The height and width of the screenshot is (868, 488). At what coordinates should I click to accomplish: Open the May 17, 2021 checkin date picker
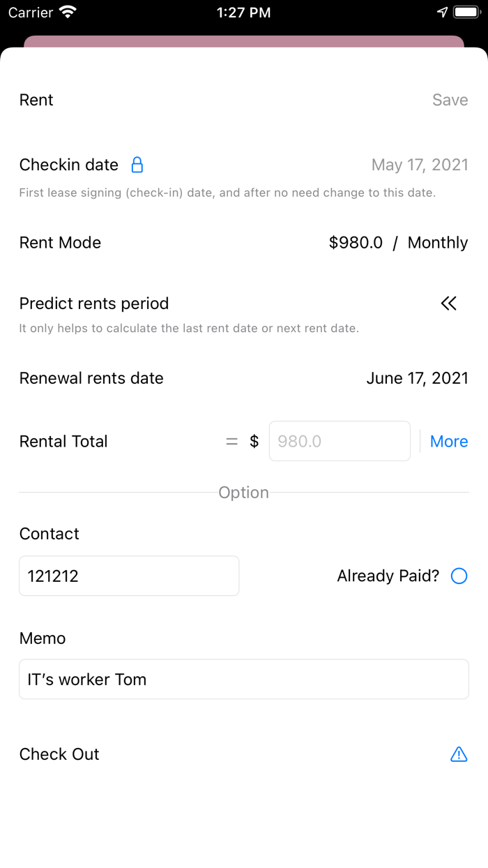click(420, 165)
